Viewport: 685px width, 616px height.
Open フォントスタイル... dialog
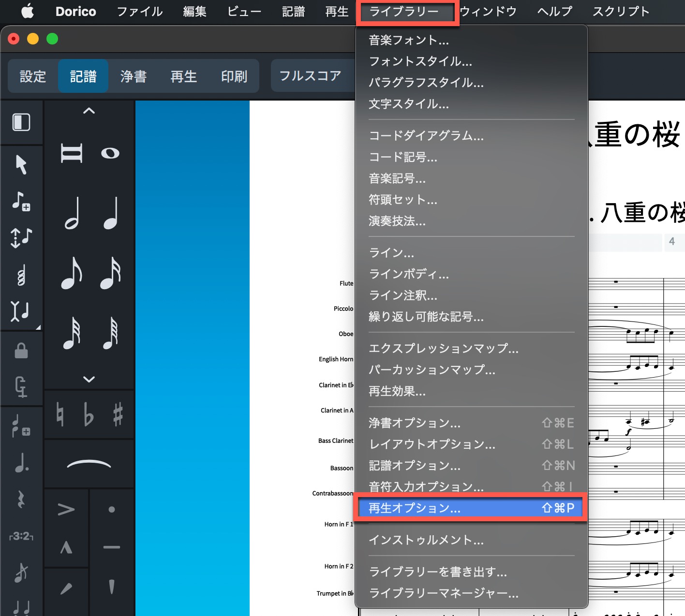[x=472, y=61]
